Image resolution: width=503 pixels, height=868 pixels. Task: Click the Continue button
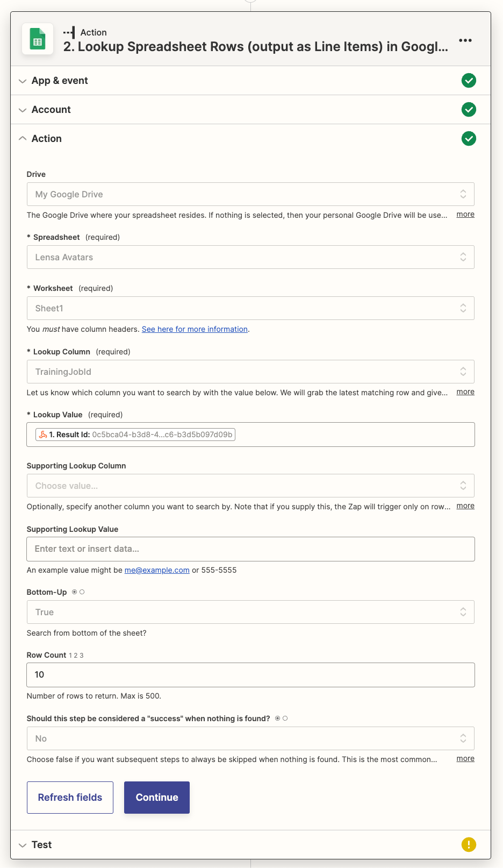157,798
